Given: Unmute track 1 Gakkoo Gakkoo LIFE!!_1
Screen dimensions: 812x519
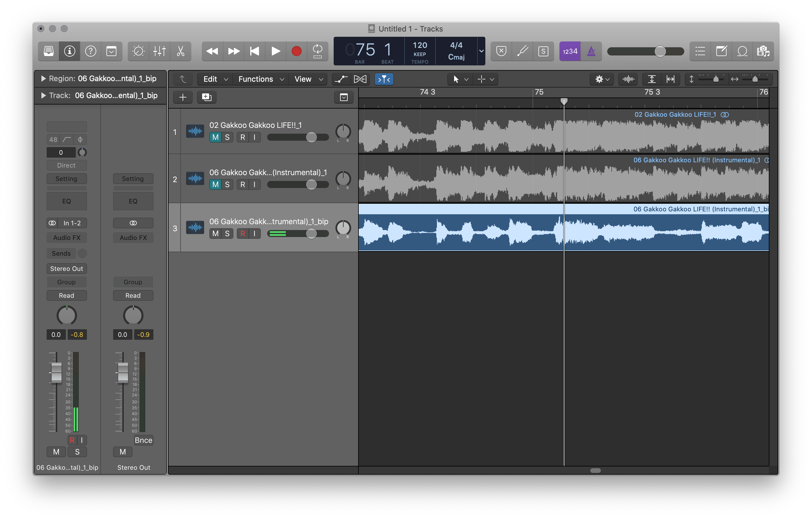Looking at the screenshot, I should pyautogui.click(x=216, y=137).
